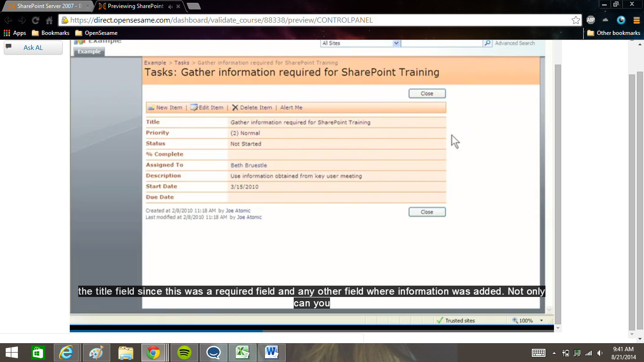Open the Paint palette taskbar icon
The image size is (644, 362).
tap(96, 353)
